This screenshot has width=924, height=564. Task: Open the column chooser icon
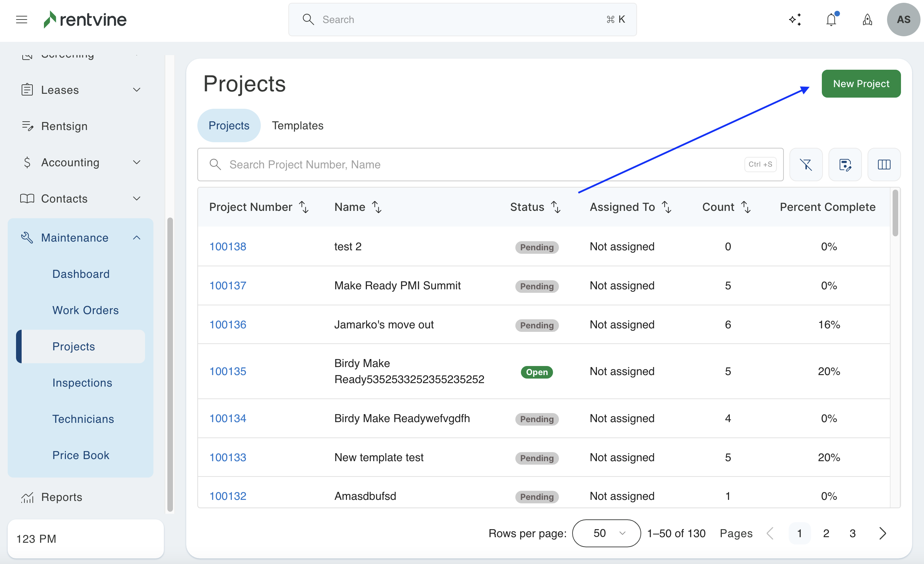click(884, 165)
